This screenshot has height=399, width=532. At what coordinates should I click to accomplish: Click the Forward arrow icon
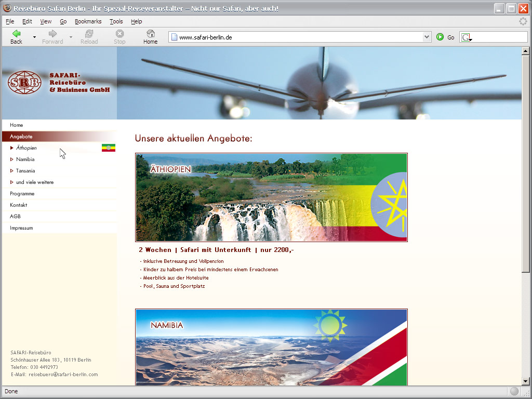tap(52, 34)
